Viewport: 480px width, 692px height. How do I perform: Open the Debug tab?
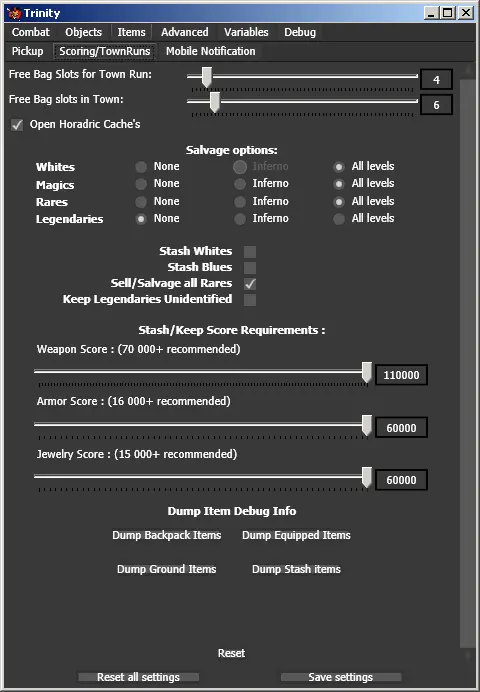[300, 32]
